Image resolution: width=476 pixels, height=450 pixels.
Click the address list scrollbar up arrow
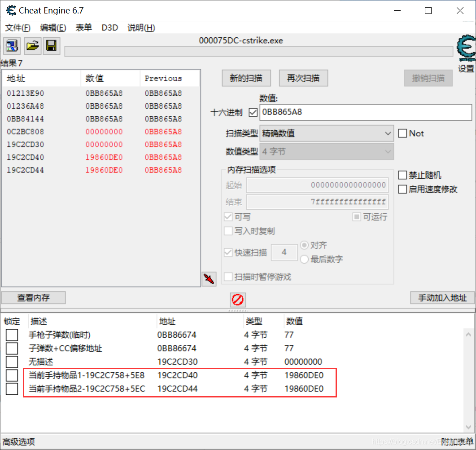pos(468,335)
